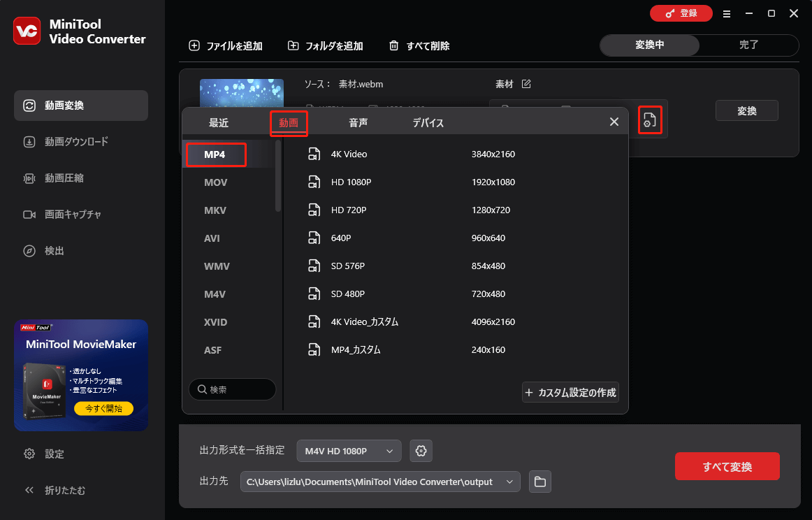Image resolution: width=812 pixels, height=520 pixels.
Task: Click the 素材.webm video thumbnail
Action: 242,93
